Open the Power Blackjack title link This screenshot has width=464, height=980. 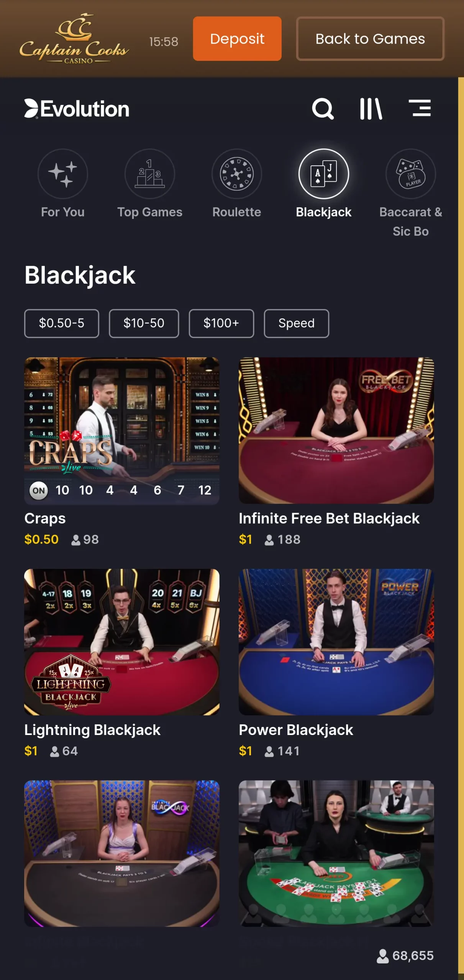pos(296,730)
